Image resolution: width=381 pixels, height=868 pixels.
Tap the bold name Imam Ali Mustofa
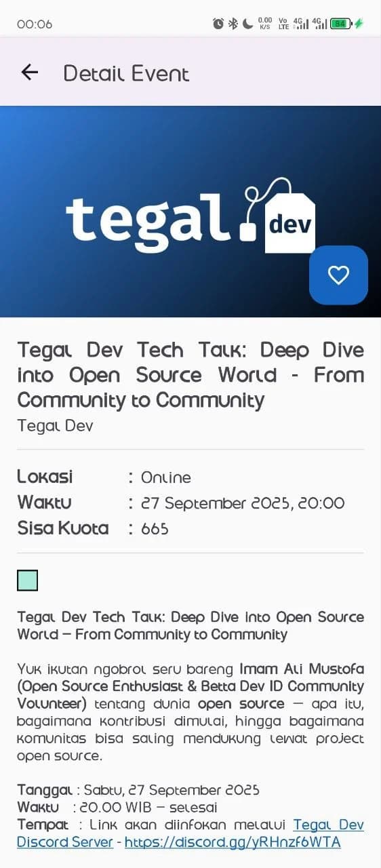[302, 669]
